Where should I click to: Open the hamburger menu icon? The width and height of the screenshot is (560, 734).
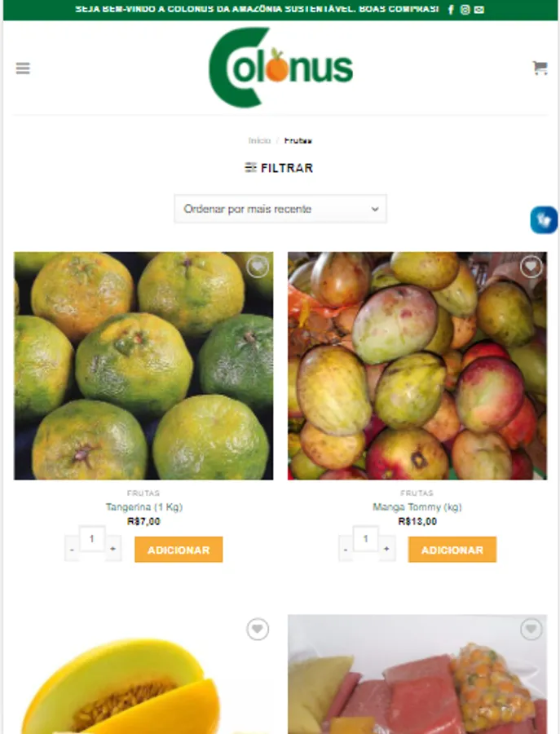[x=23, y=69]
